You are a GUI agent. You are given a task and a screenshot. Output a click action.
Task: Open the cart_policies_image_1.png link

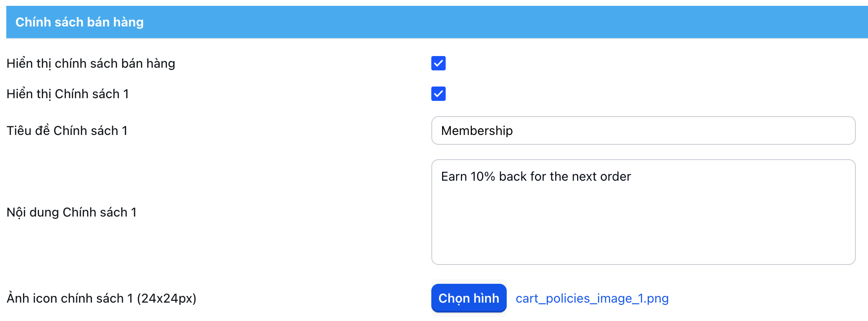tap(592, 299)
